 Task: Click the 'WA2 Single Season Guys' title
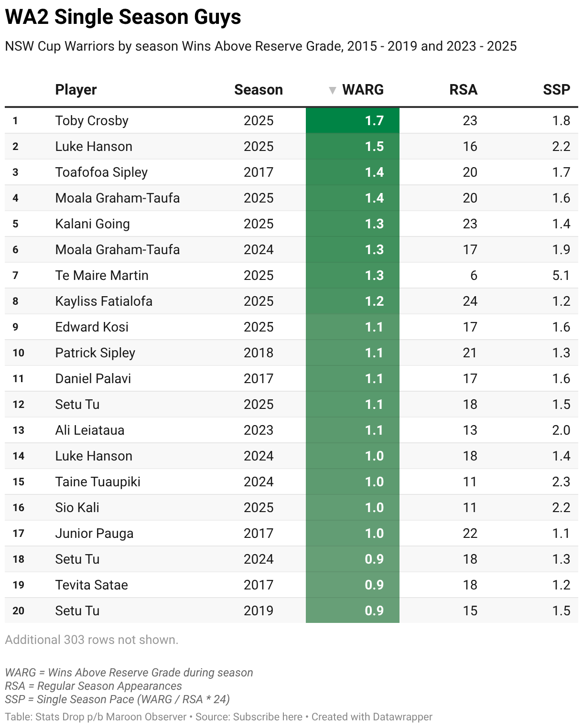123,17
